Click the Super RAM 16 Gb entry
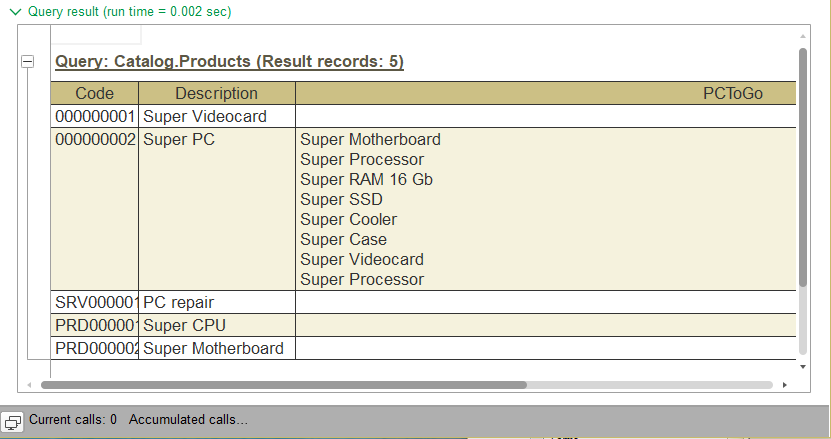 click(366, 180)
